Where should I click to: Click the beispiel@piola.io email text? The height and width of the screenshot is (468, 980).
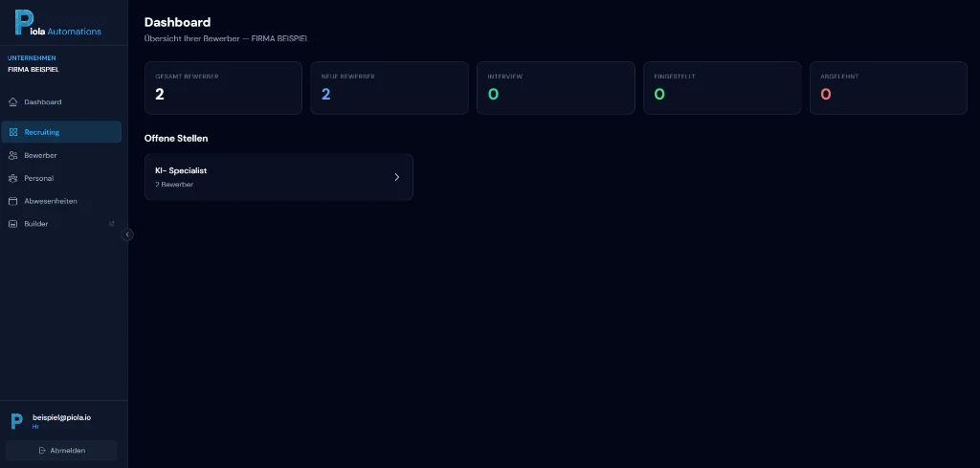tap(61, 417)
